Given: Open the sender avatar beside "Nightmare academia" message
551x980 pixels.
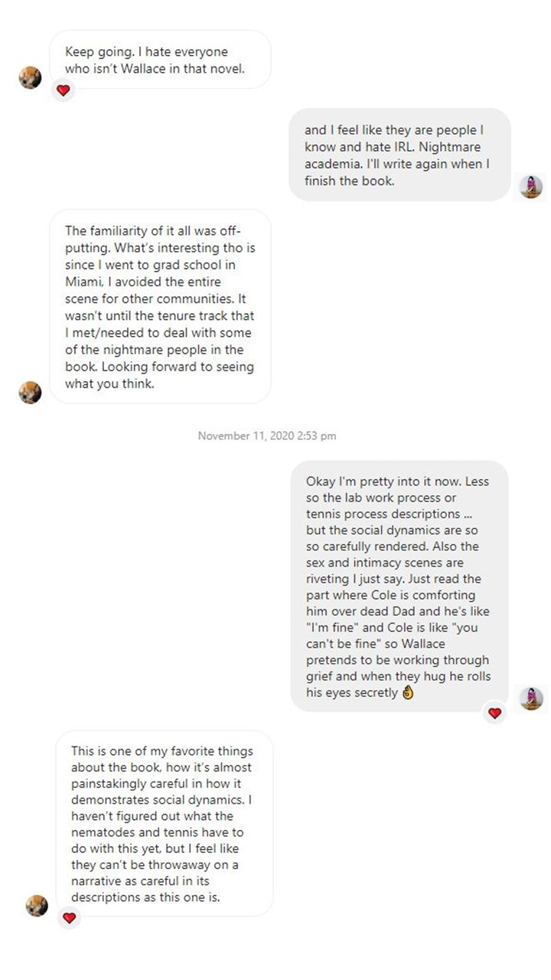Looking at the screenshot, I should point(530,186).
